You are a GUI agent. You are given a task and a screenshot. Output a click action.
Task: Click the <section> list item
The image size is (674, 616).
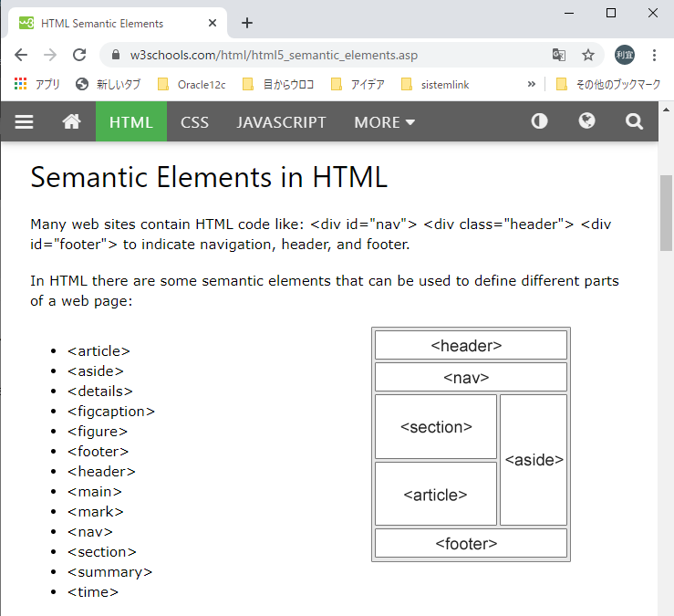[102, 552]
